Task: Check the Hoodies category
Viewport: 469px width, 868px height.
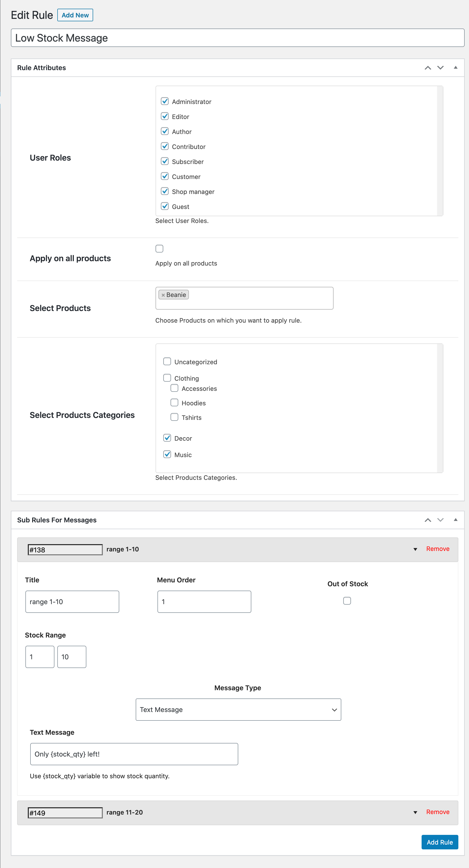Action: point(174,403)
